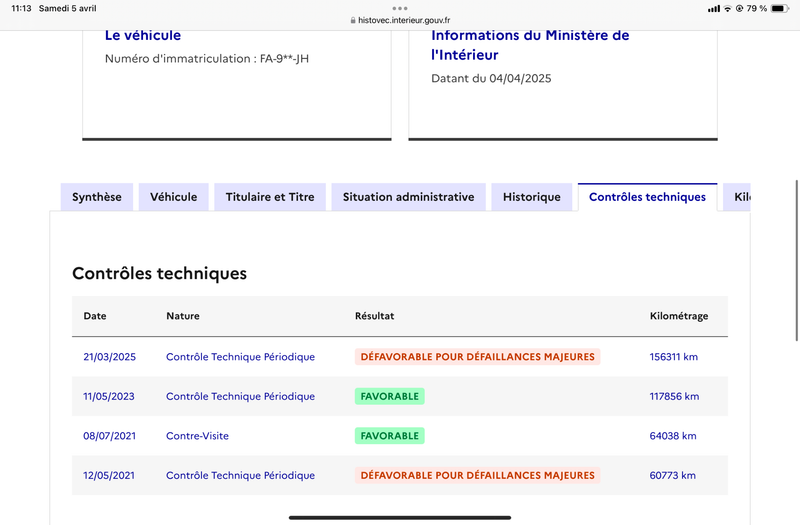Select the Titulaire et Titre tab
The height and width of the screenshot is (525, 800).
pos(270,197)
